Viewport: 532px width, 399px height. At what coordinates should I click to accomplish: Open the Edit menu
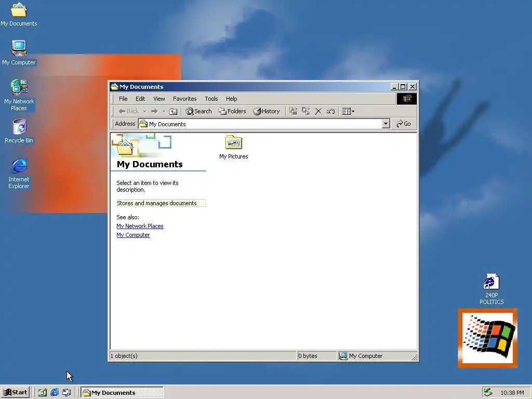[x=140, y=99]
